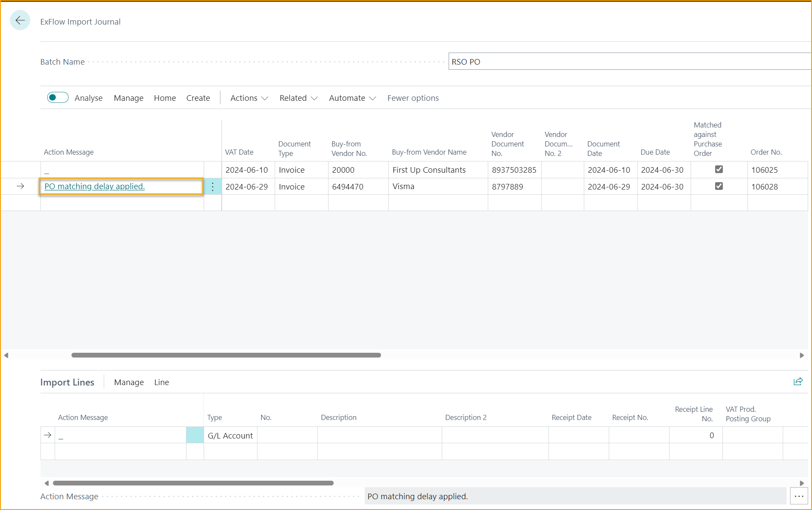The height and width of the screenshot is (510, 812).
Task: Expand the Actions dropdown
Action: [x=249, y=98]
